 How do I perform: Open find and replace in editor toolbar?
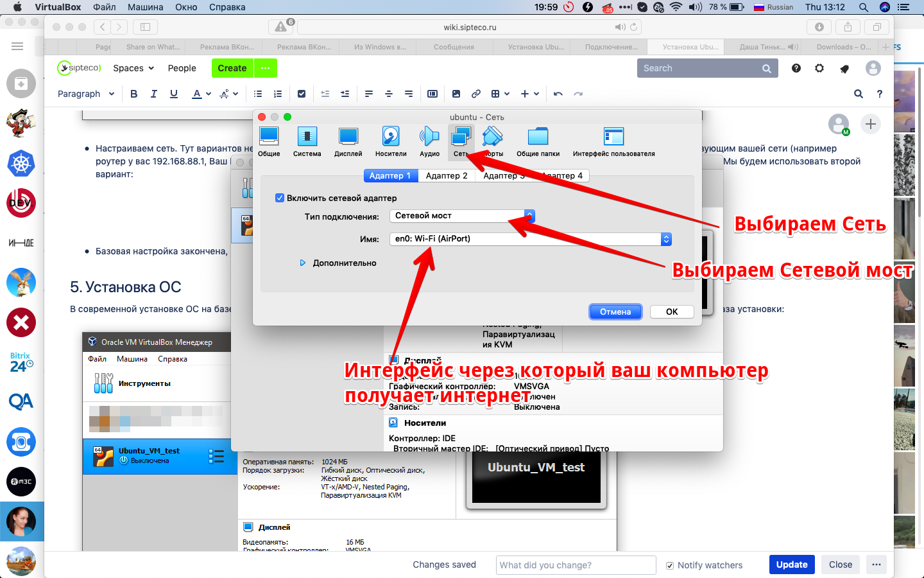859,94
